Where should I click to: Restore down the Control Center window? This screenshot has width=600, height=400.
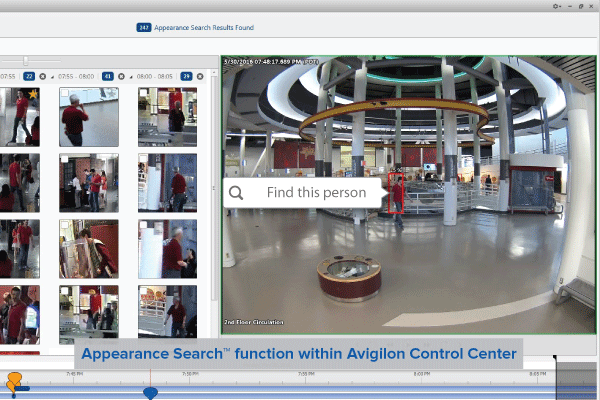(581, 6)
